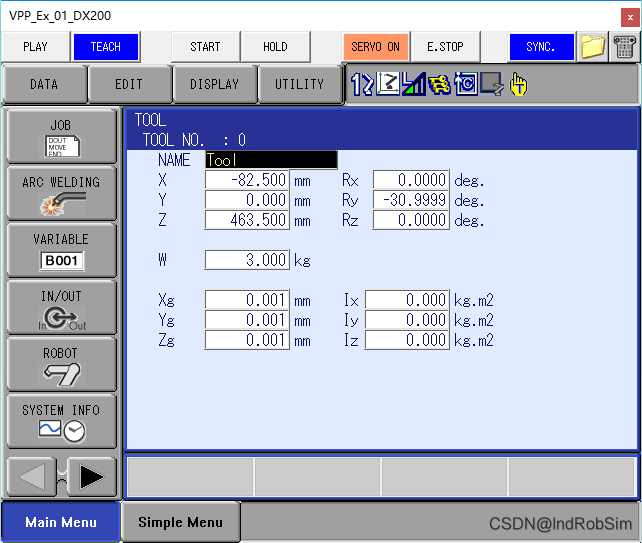Click the HOLD button
This screenshot has width=642, height=543.
click(x=275, y=47)
